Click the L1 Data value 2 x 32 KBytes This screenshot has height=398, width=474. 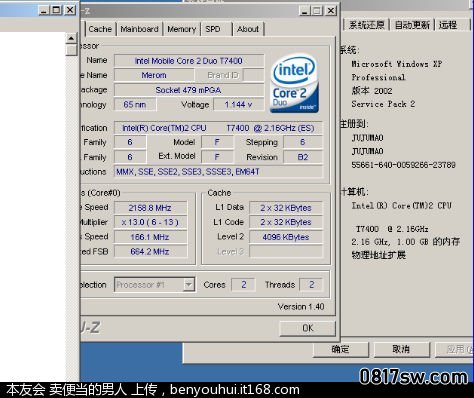pos(286,208)
